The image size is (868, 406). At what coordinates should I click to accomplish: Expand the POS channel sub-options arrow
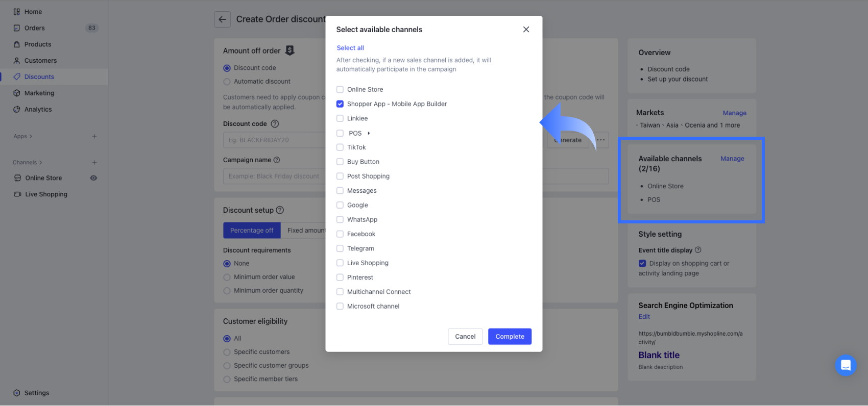[x=369, y=133]
